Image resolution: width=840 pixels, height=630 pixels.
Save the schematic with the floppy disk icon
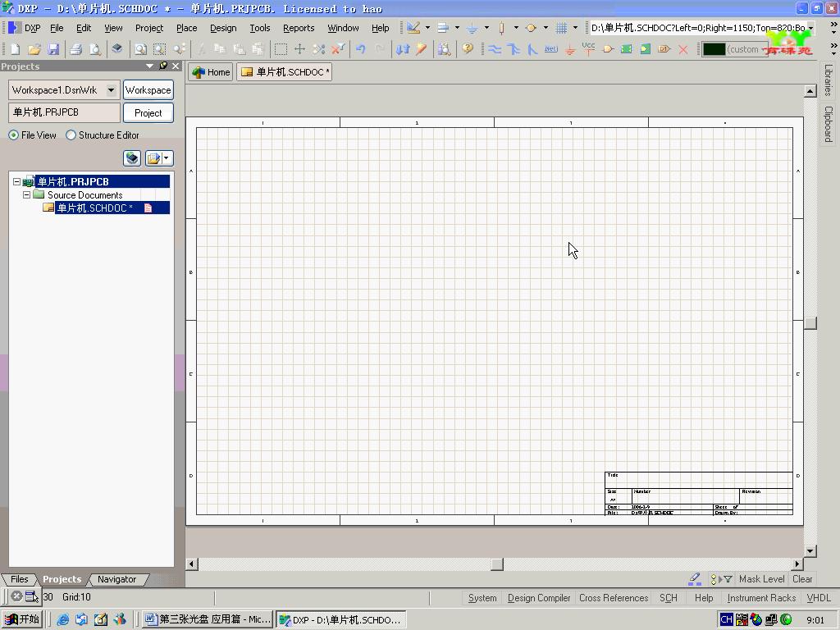tap(53, 49)
